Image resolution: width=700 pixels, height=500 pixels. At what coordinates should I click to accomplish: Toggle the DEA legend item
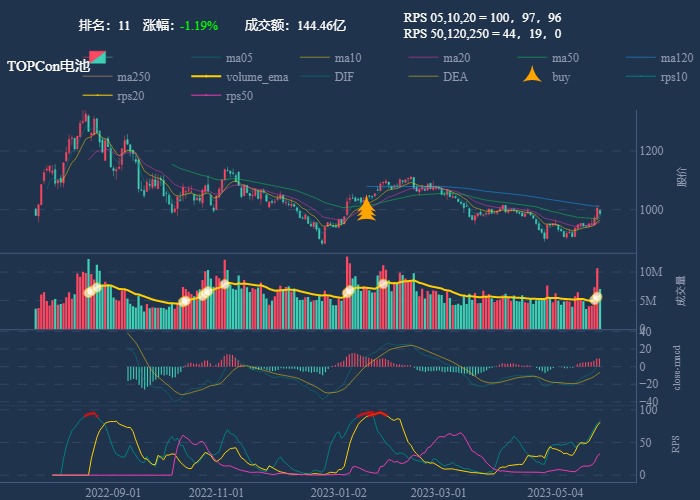point(455,77)
